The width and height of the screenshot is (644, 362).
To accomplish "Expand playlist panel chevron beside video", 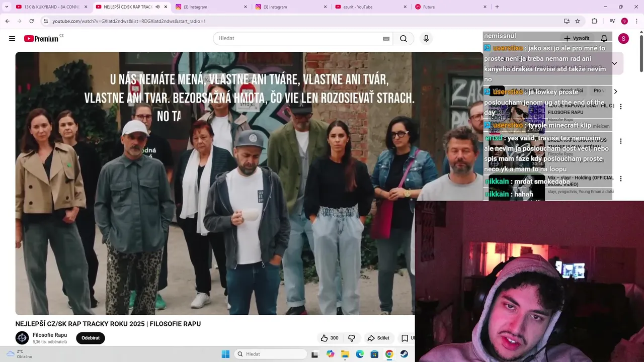I will (x=614, y=63).
